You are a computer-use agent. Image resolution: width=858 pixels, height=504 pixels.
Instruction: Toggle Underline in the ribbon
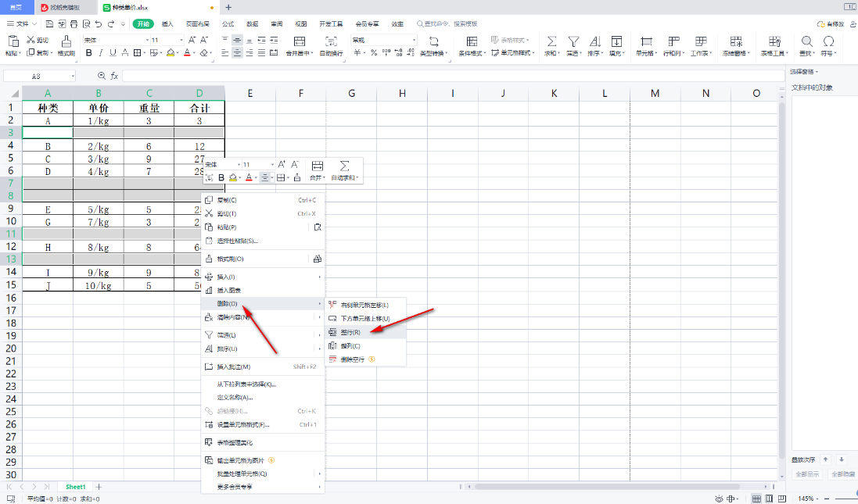(113, 52)
